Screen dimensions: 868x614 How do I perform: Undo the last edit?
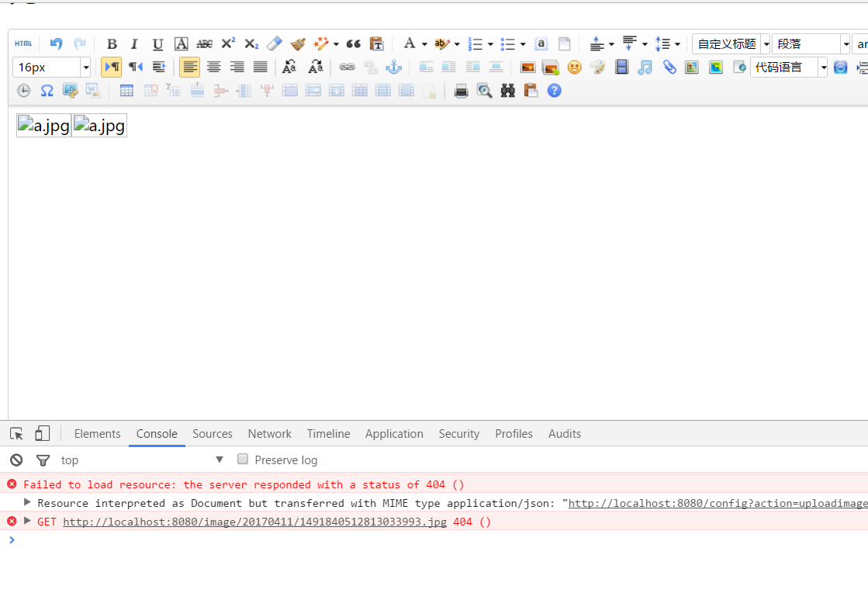(x=56, y=43)
